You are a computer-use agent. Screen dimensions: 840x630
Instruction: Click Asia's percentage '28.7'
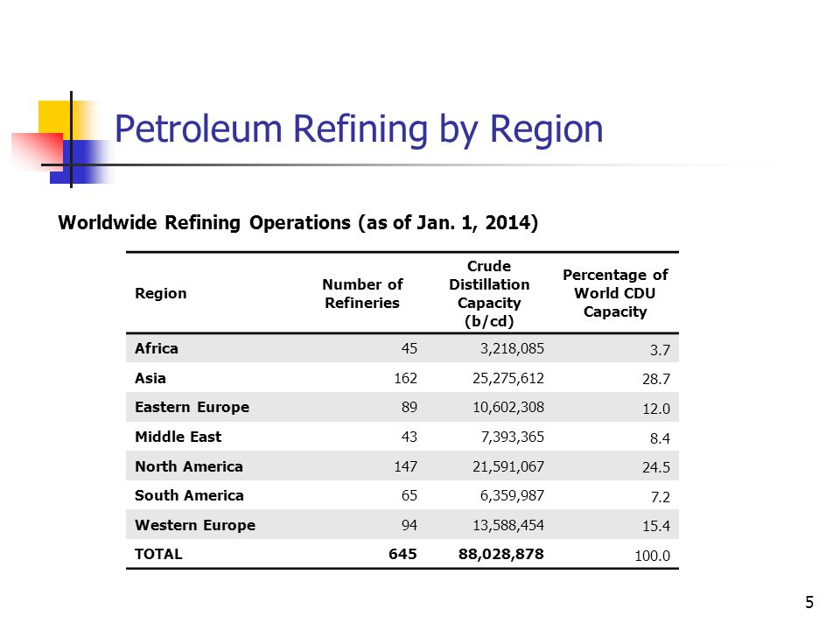point(656,379)
